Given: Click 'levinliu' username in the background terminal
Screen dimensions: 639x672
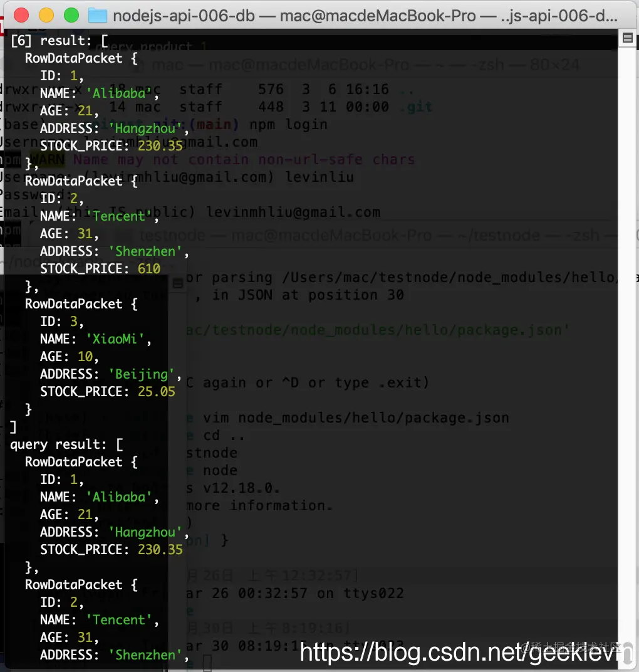Looking at the screenshot, I should (x=319, y=177).
